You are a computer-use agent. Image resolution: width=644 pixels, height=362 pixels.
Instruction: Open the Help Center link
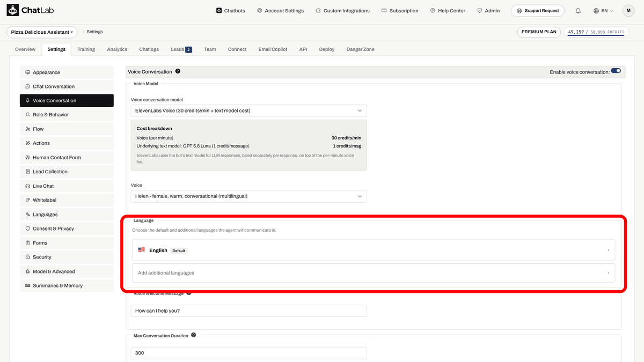(448, 11)
